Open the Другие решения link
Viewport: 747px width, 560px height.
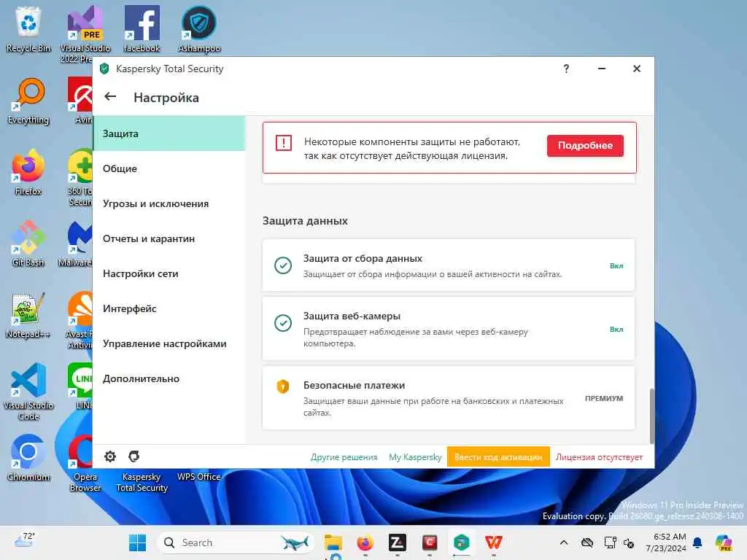[344, 456]
